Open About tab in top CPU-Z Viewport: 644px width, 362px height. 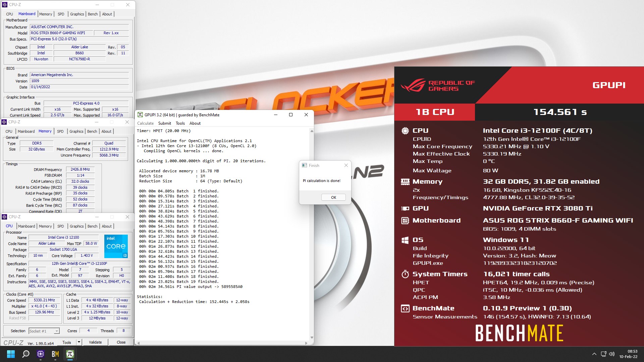pos(107,14)
